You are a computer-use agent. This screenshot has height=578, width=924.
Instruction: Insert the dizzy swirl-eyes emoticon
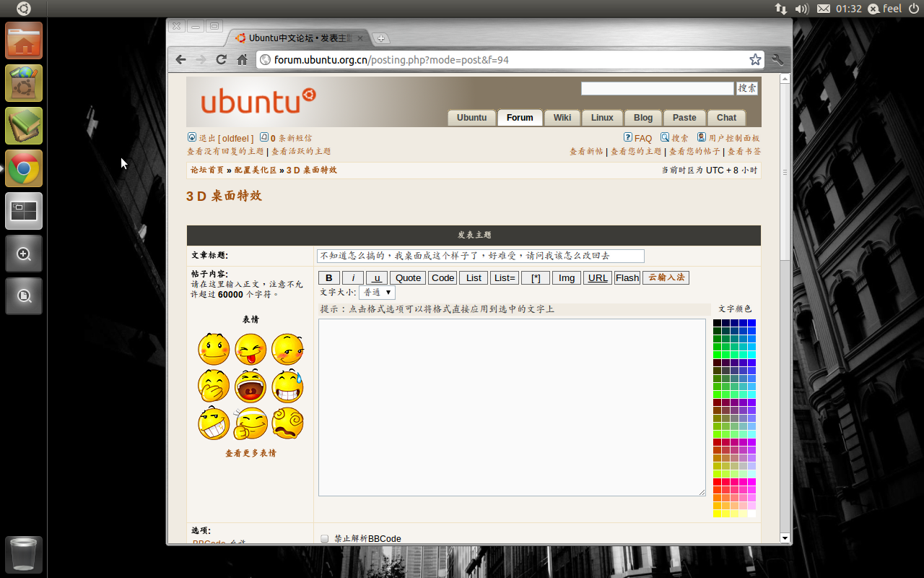[287, 423]
